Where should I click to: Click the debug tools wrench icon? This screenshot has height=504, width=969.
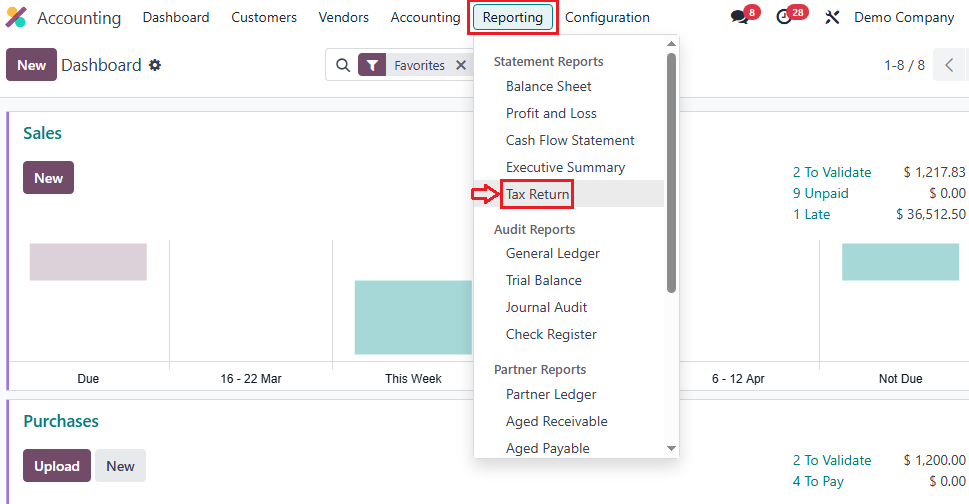click(x=832, y=18)
